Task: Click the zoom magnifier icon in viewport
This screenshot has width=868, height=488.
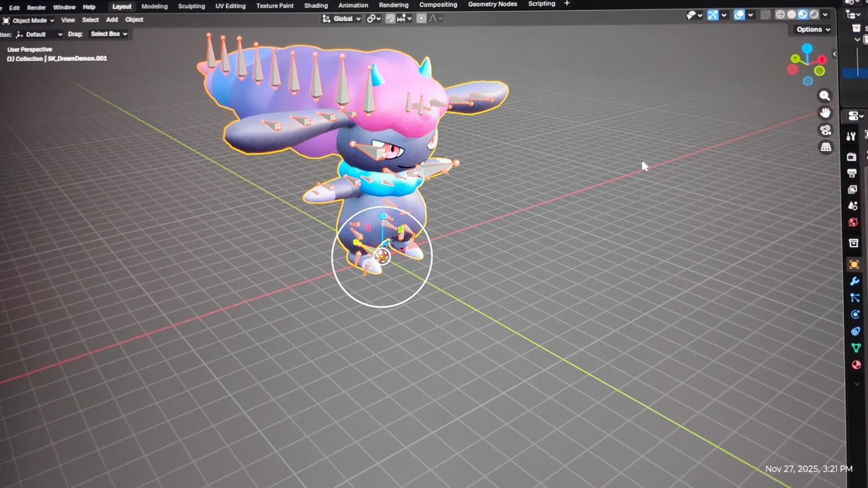Action: (x=824, y=96)
